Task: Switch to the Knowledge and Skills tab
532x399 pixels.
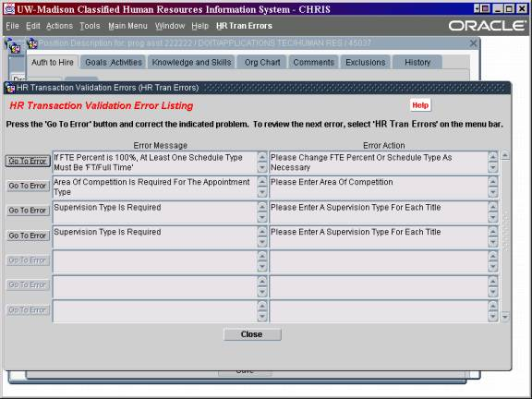Action: click(191, 63)
